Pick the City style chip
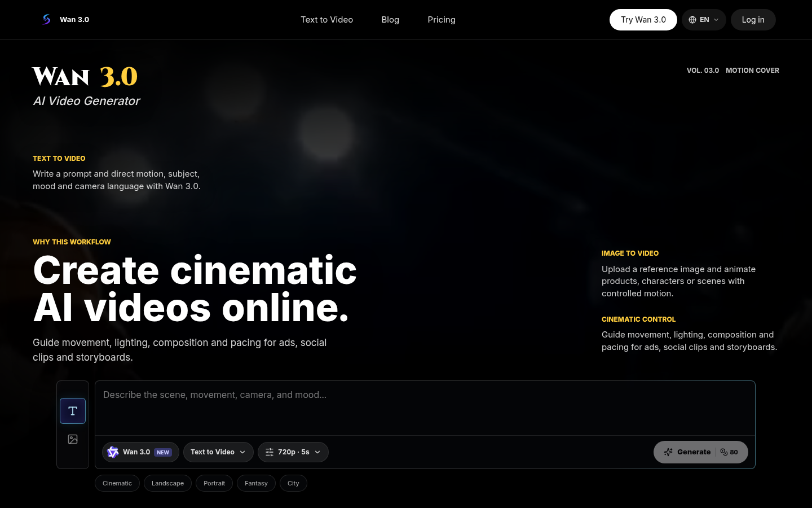 pyautogui.click(x=293, y=483)
